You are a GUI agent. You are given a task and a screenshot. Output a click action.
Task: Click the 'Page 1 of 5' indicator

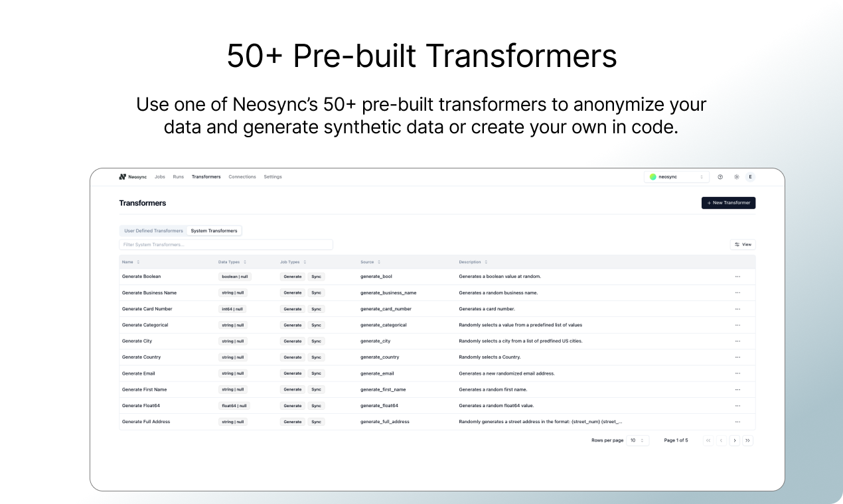[676, 440]
